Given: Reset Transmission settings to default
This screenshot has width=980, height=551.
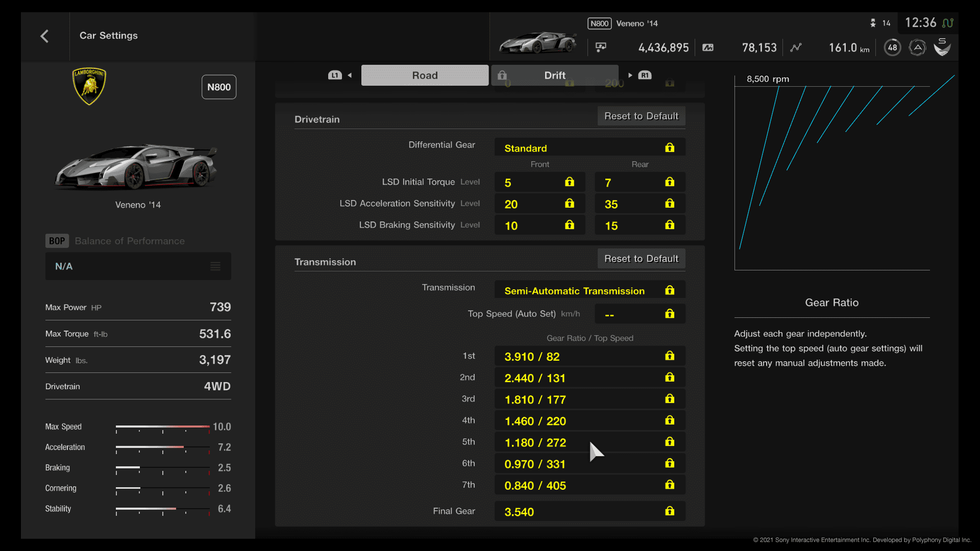Looking at the screenshot, I should tap(641, 259).
